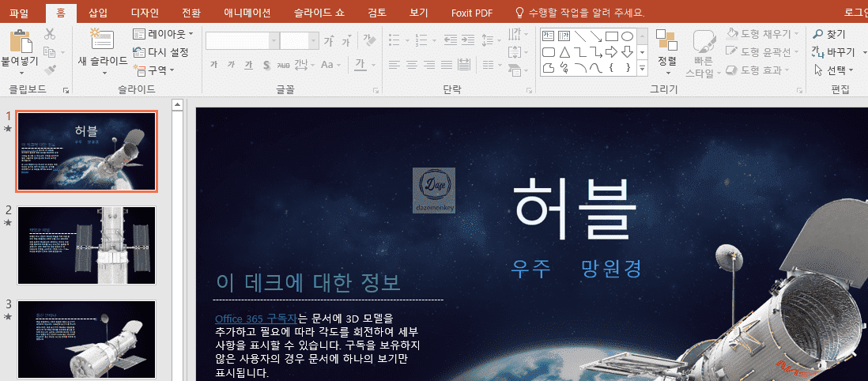
Task: Select the straight line shape
Action: coord(580,36)
